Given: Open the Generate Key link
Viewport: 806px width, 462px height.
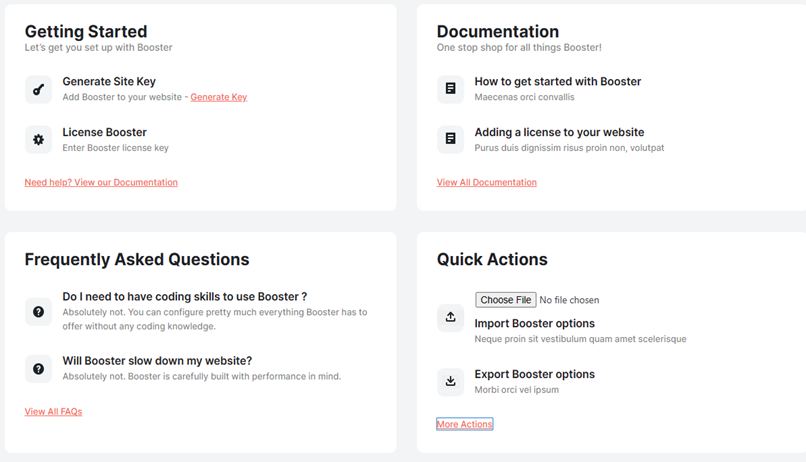Looking at the screenshot, I should coord(218,97).
